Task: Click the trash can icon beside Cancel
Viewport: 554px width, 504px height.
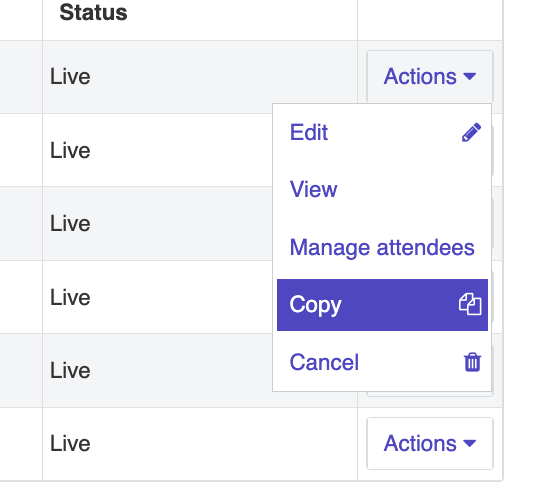Action: [472, 362]
